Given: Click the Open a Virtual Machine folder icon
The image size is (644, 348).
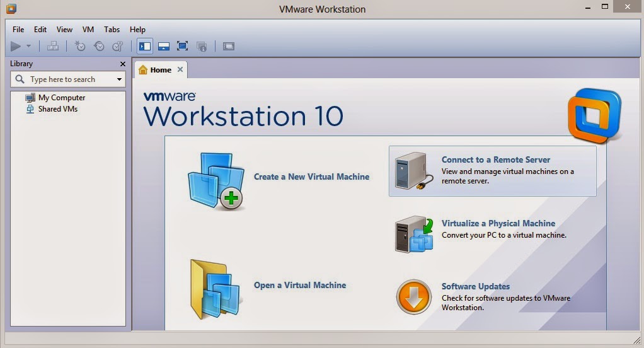Looking at the screenshot, I should (x=216, y=289).
